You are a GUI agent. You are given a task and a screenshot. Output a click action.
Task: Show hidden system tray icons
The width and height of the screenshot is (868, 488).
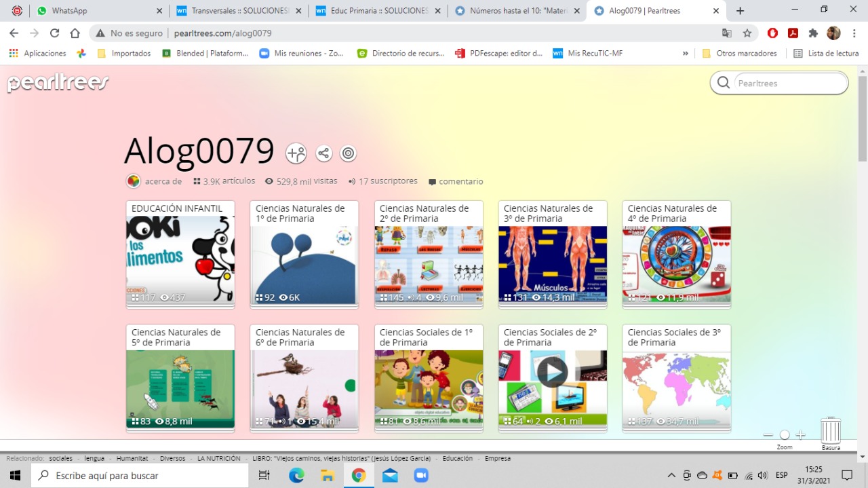[671, 476]
